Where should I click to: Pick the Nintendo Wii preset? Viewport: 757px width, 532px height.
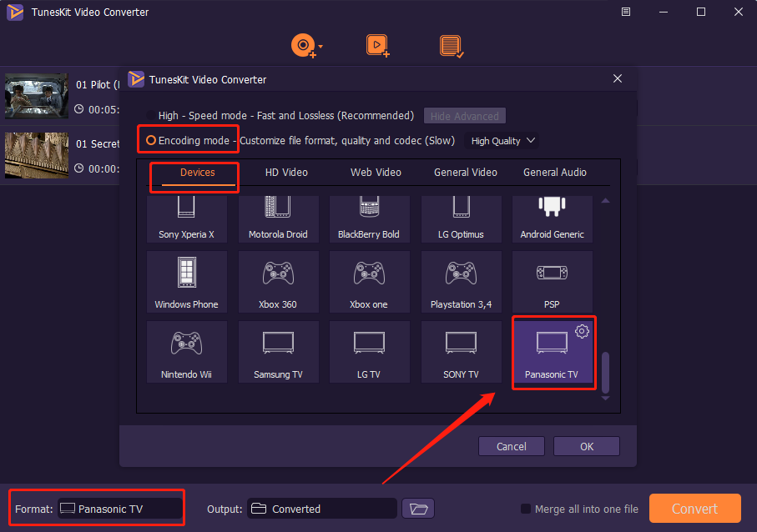(x=186, y=352)
